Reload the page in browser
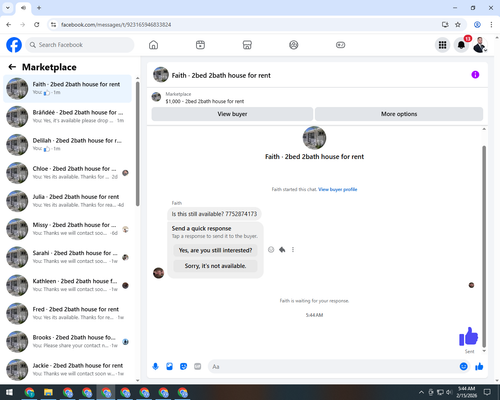This screenshot has width=500, height=400. tap(37, 25)
